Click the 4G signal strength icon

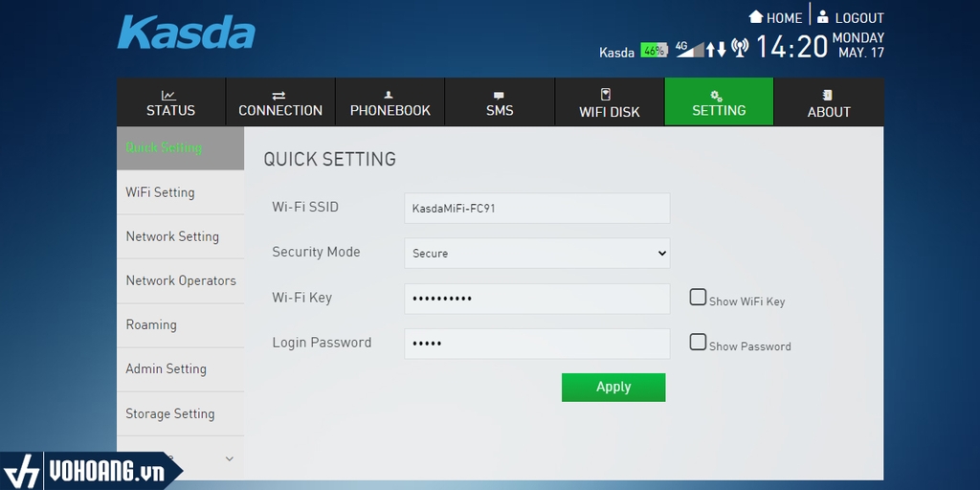(x=689, y=50)
